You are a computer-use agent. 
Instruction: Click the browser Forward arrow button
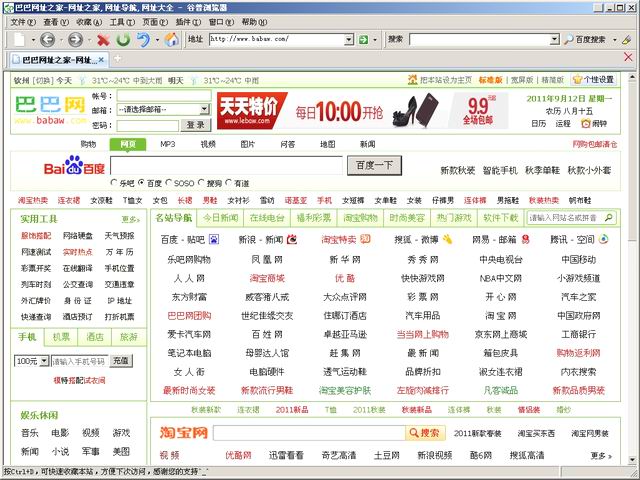coord(75,40)
